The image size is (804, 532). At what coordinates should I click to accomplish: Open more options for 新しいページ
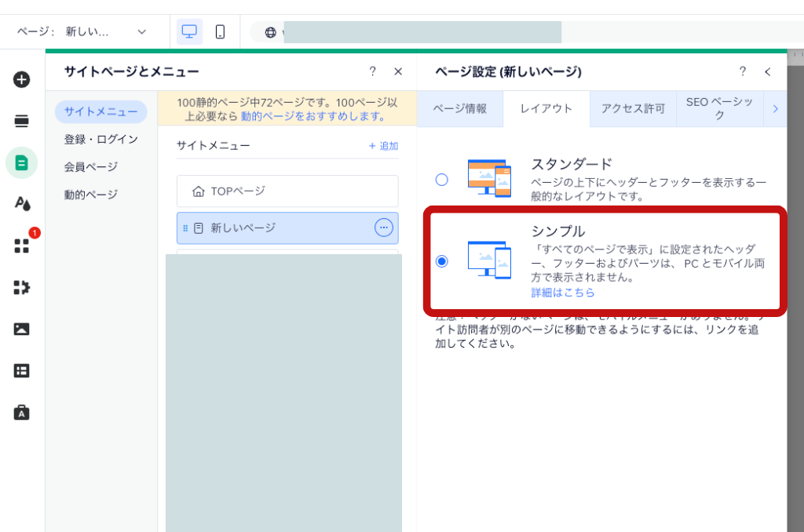[x=383, y=228]
